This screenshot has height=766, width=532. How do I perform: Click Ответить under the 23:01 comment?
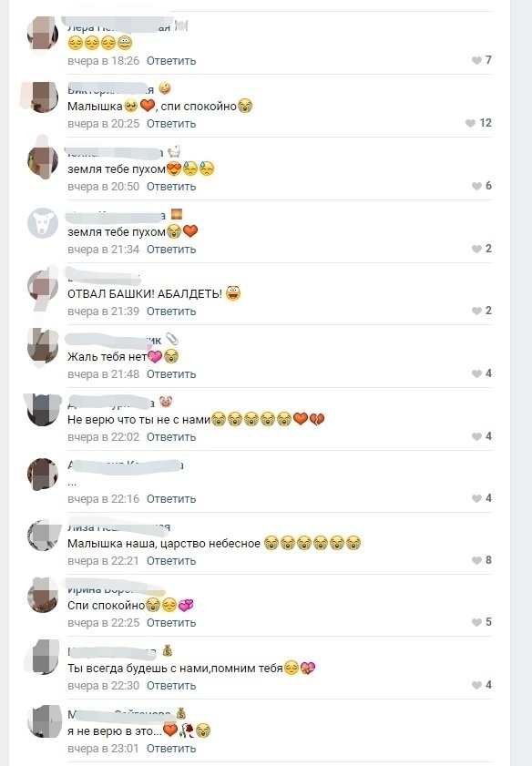coord(171,749)
